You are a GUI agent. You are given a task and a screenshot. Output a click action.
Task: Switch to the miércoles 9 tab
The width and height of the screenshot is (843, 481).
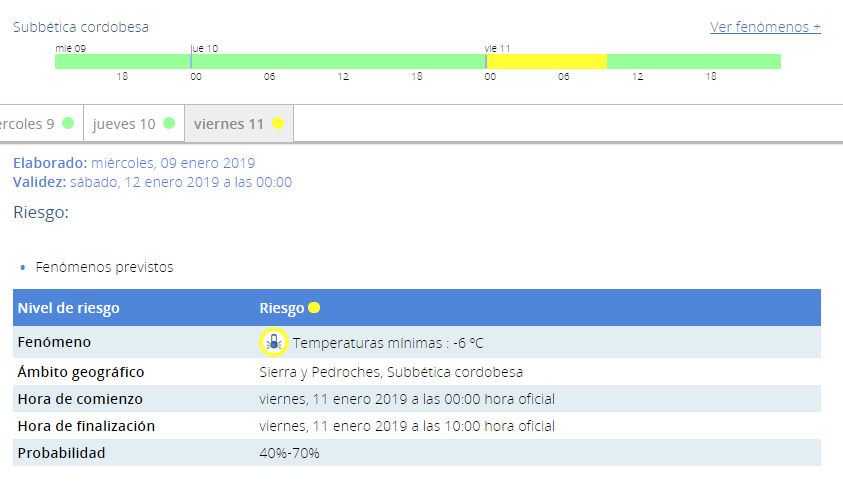[41, 124]
